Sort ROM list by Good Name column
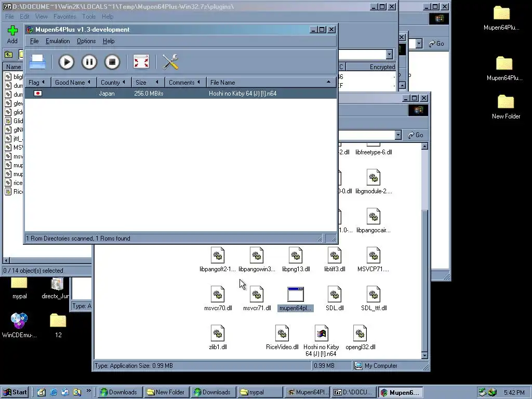This screenshot has width=532, height=399. pyautogui.click(x=74, y=83)
